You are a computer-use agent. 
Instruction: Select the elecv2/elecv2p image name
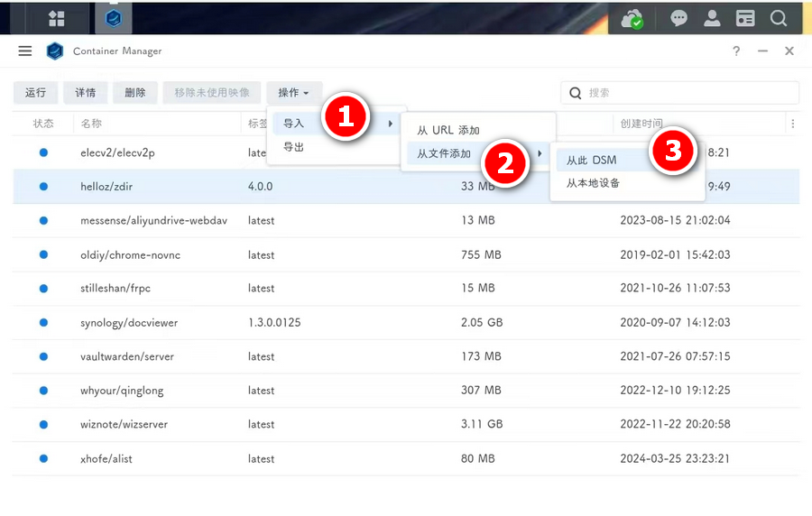[x=117, y=152]
